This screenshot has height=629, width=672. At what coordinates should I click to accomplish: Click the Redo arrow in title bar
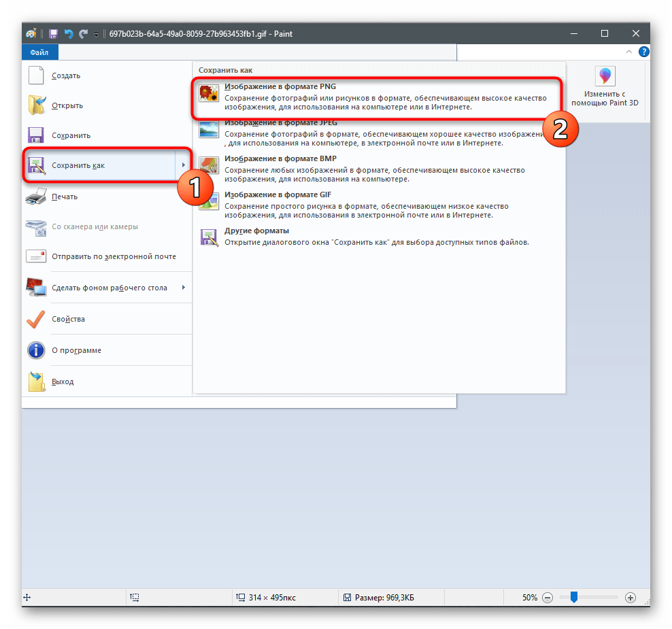point(83,33)
